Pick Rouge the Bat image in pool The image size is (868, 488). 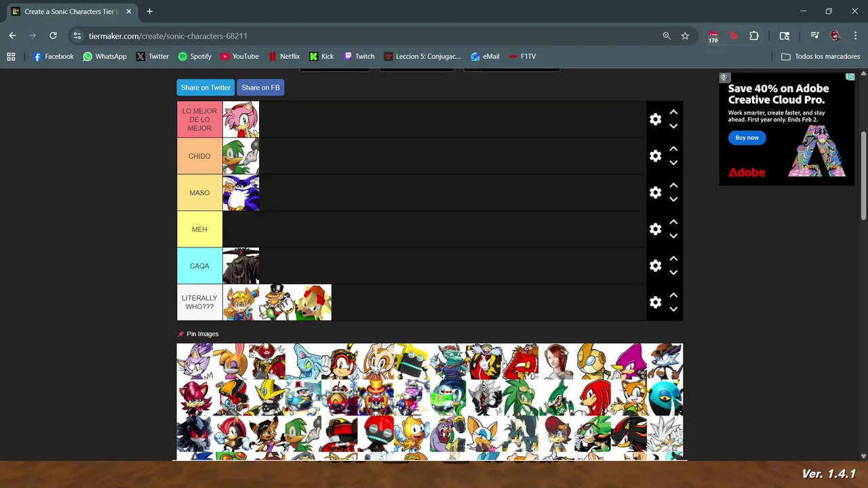click(x=484, y=434)
